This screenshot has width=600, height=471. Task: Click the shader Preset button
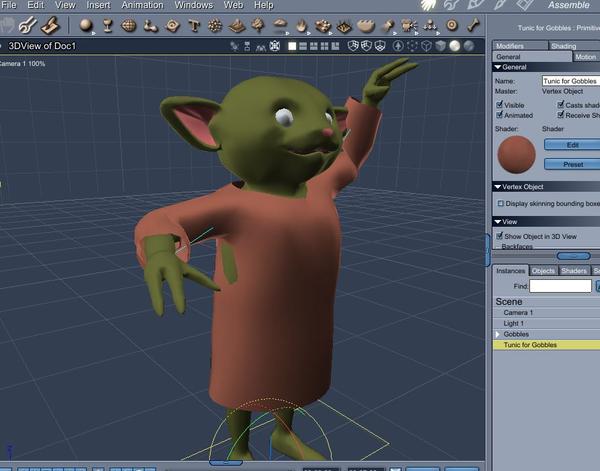(572, 164)
